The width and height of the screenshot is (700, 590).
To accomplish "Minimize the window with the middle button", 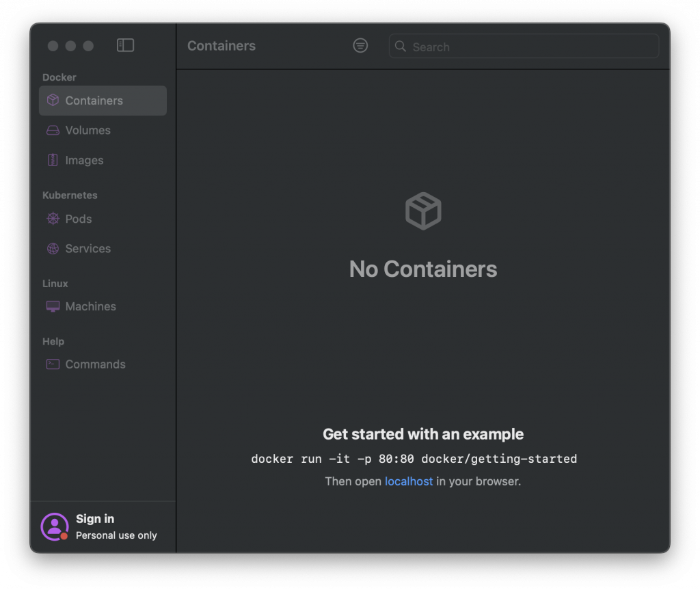I will (x=70, y=46).
